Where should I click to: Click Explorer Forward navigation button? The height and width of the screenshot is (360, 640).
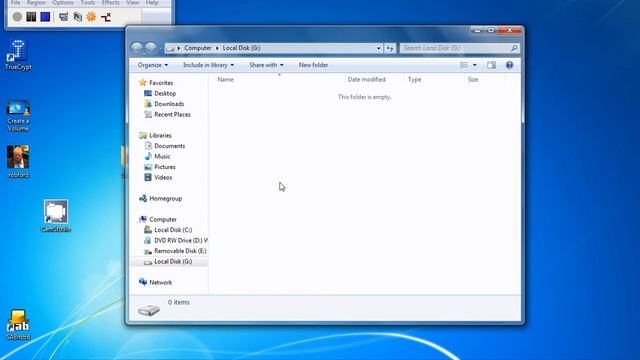pyautogui.click(x=151, y=48)
